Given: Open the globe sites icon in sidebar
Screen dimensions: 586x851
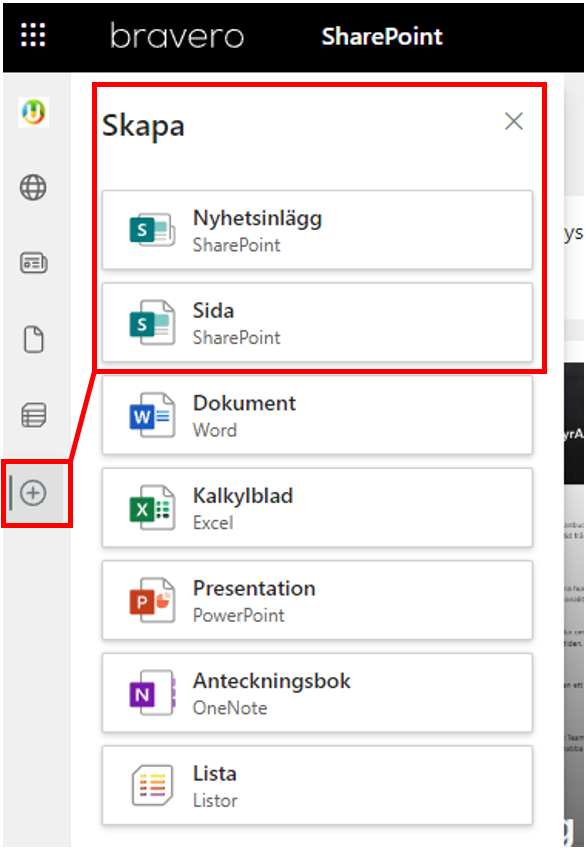Looking at the screenshot, I should tap(33, 188).
